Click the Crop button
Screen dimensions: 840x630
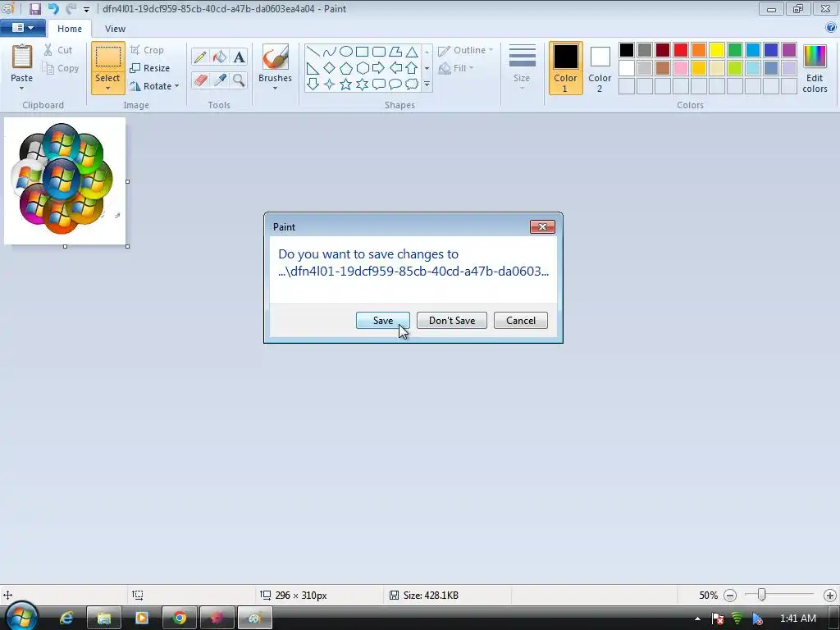coord(147,50)
